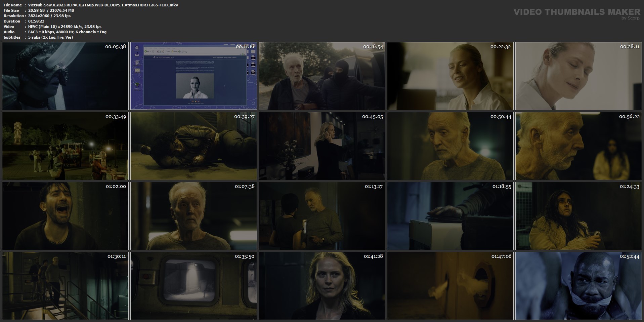Image resolution: width=644 pixels, height=322 pixels.
Task: Click the duration value 01:58:23
Action: (x=36, y=21)
